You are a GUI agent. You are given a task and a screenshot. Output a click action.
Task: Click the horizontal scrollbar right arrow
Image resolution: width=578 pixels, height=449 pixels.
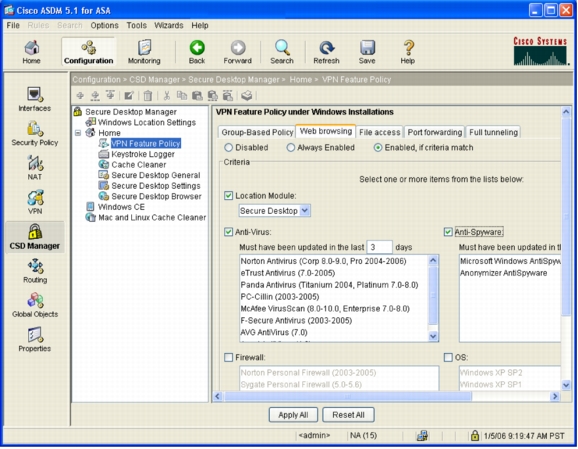pyautogui.click(x=555, y=396)
